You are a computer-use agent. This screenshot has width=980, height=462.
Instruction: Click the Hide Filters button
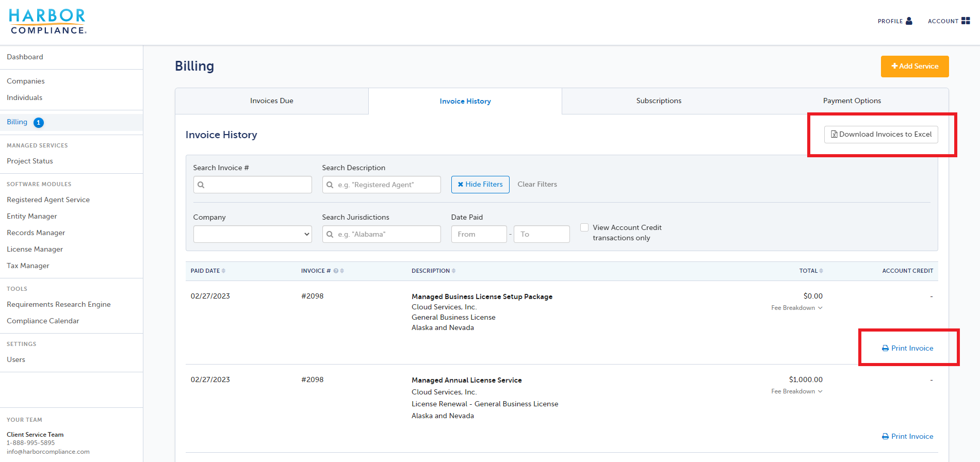click(480, 185)
